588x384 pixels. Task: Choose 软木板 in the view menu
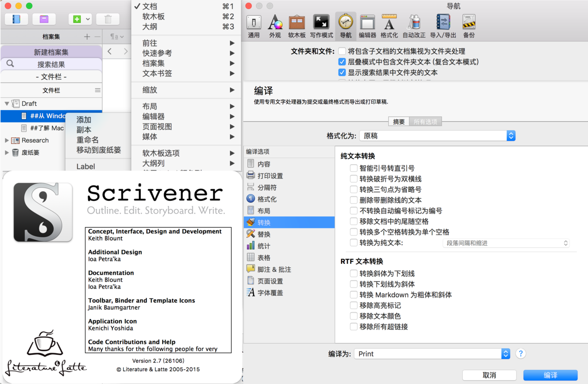click(x=186, y=17)
